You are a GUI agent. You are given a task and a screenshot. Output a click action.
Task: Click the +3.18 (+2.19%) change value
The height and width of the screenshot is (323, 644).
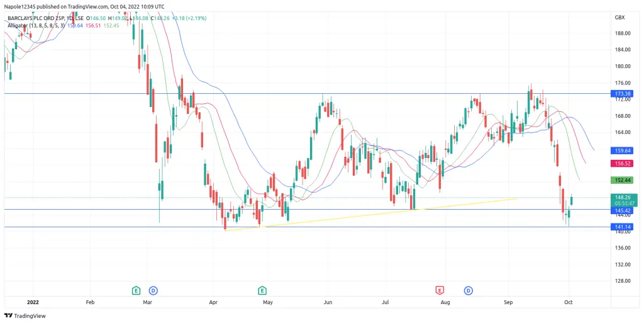tap(189, 18)
